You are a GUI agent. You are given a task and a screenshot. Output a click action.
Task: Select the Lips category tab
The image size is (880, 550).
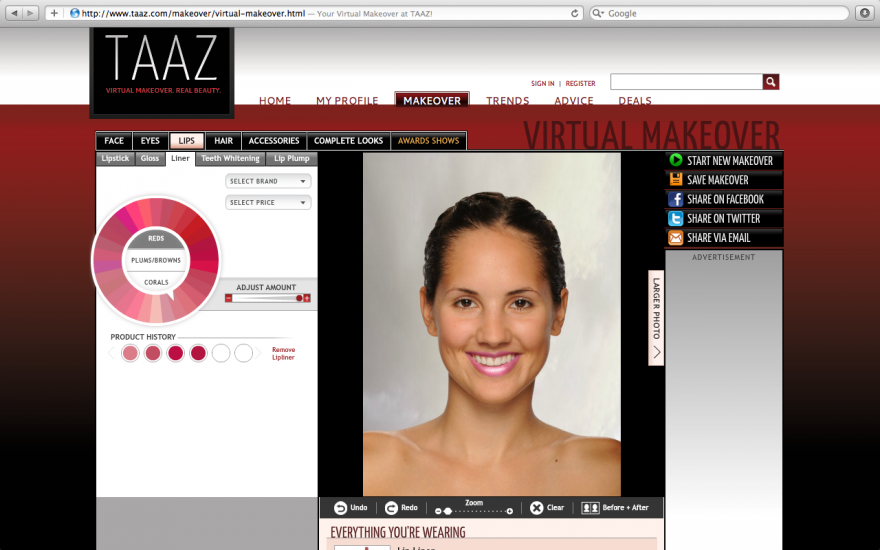(186, 141)
